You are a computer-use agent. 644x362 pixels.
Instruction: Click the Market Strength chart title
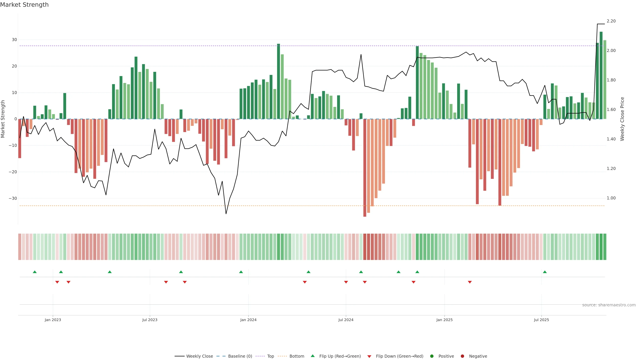(x=24, y=5)
